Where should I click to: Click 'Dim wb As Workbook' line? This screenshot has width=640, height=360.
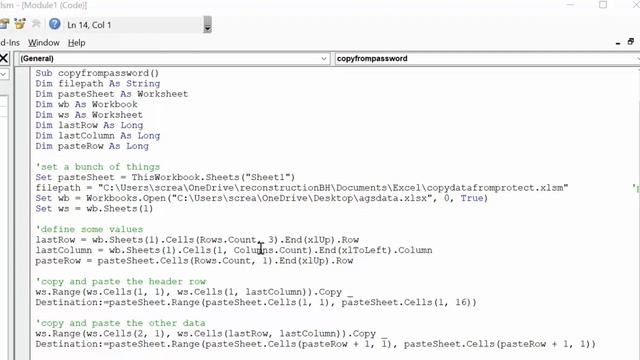coord(87,104)
